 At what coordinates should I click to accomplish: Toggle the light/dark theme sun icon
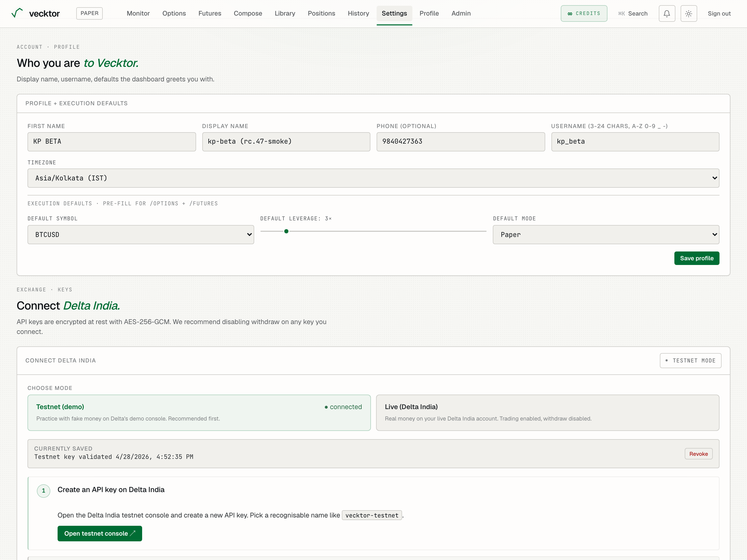pos(689,13)
